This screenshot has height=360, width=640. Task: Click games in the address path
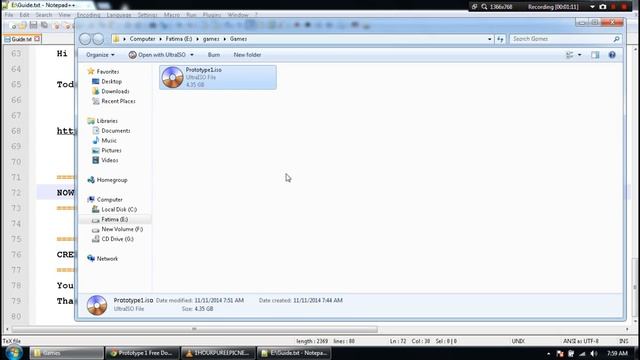point(211,39)
